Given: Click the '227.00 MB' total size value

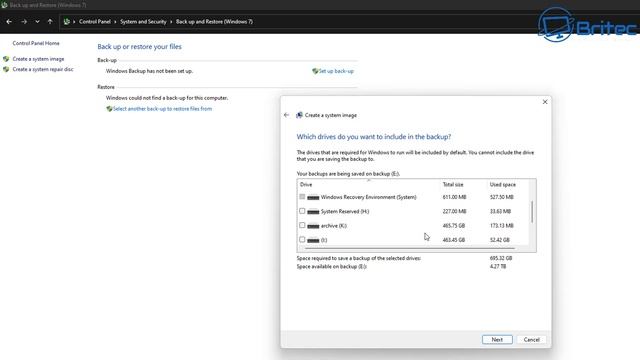Looking at the screenshot, I should coord(454,211).
